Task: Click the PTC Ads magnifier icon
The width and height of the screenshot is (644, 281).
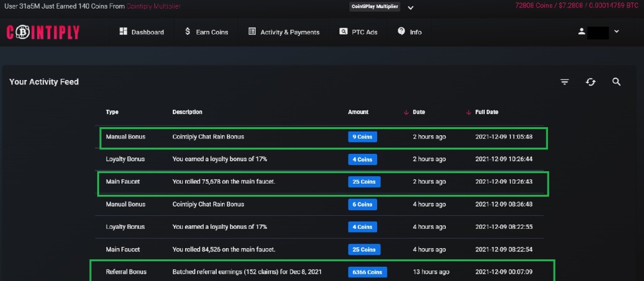Action: pyautogui.click(x=343, y=31)
